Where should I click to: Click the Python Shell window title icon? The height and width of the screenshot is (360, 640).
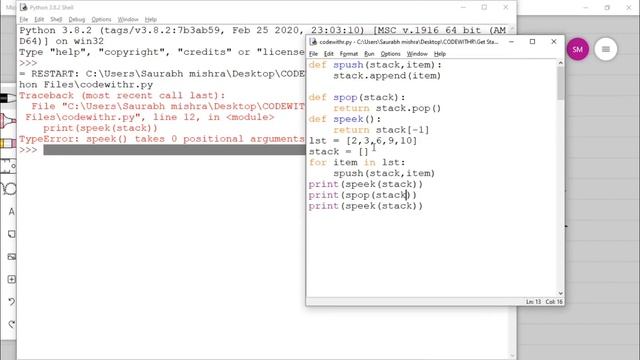coord(24,7)
